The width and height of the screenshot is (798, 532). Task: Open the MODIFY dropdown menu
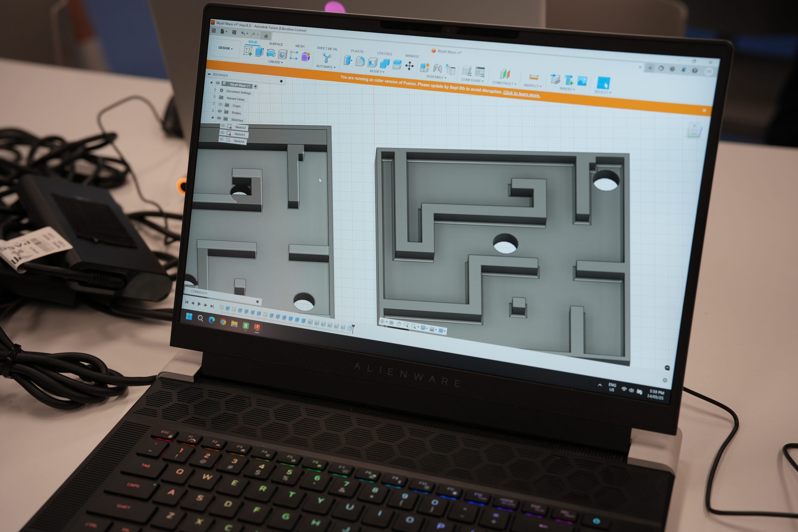pyautogui.click(x=377, y=72)
